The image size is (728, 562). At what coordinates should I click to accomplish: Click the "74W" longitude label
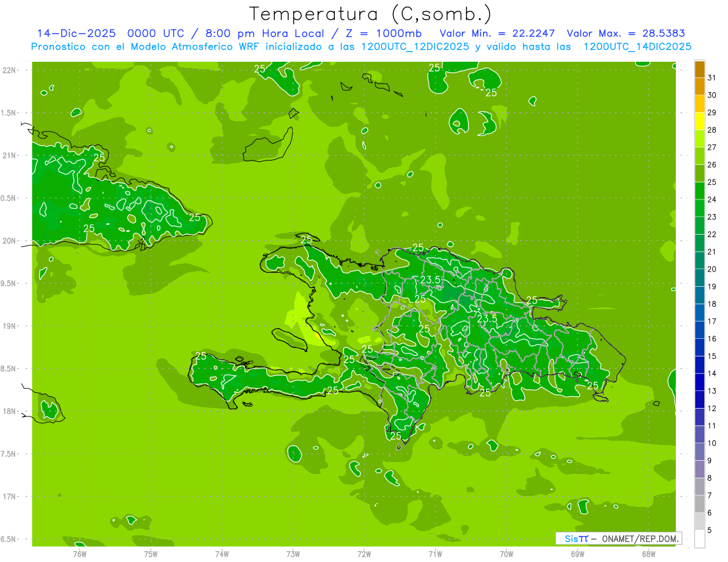(x=222, y=554)
